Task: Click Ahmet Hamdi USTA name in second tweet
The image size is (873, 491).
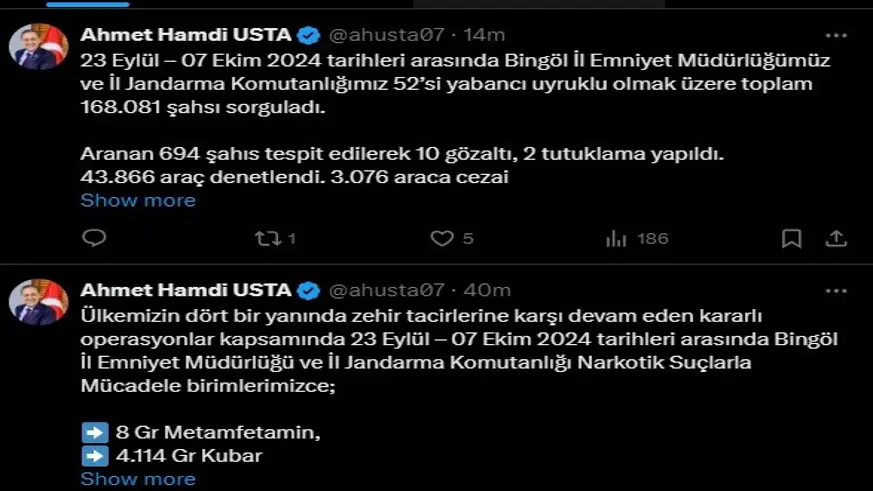Action: pyautogui.click(x=185, y=290)
